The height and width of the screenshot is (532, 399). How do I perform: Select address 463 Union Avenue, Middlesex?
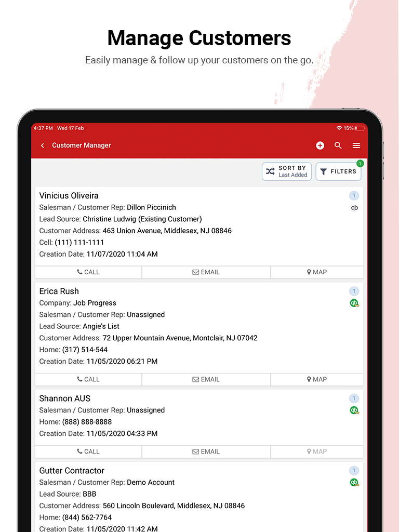[167, 231]
